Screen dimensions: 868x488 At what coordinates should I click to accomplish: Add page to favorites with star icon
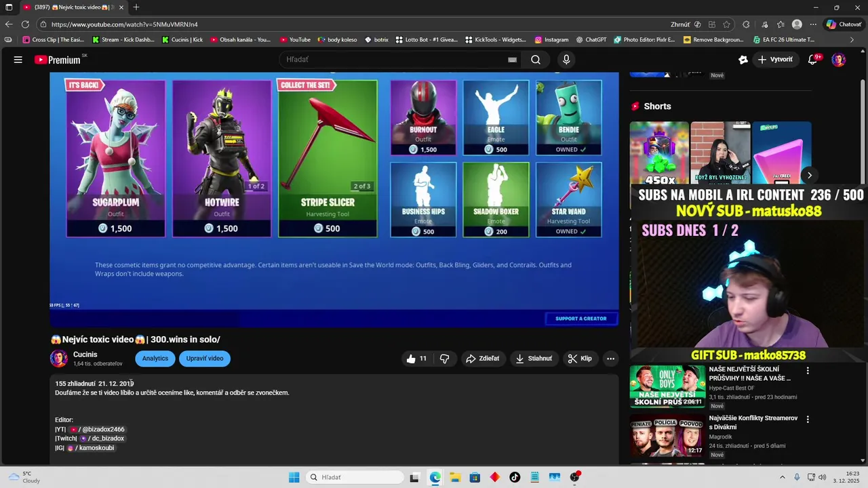coord(726,24)
